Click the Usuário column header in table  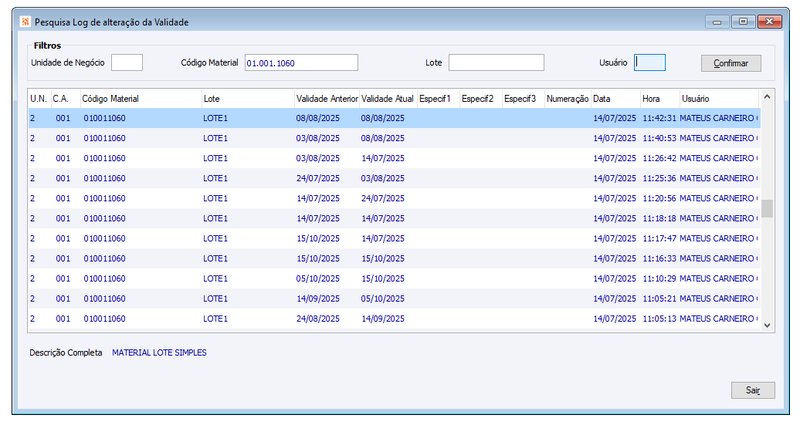pyautogui.click(x=719, y=98)
